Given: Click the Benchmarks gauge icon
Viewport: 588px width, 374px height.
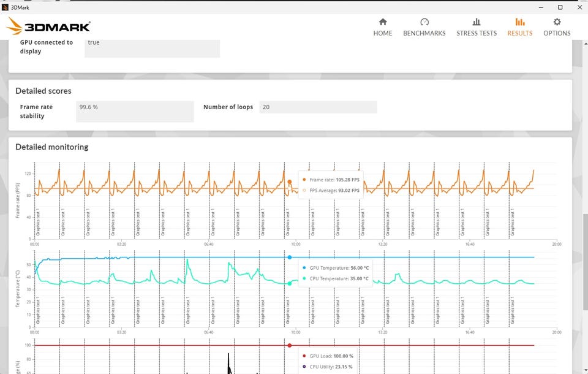Looking at the screenshot, I should point(424,22).
